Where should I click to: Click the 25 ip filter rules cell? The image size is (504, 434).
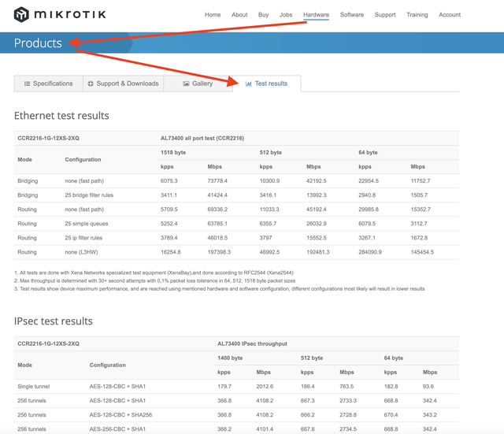[83, 238]
